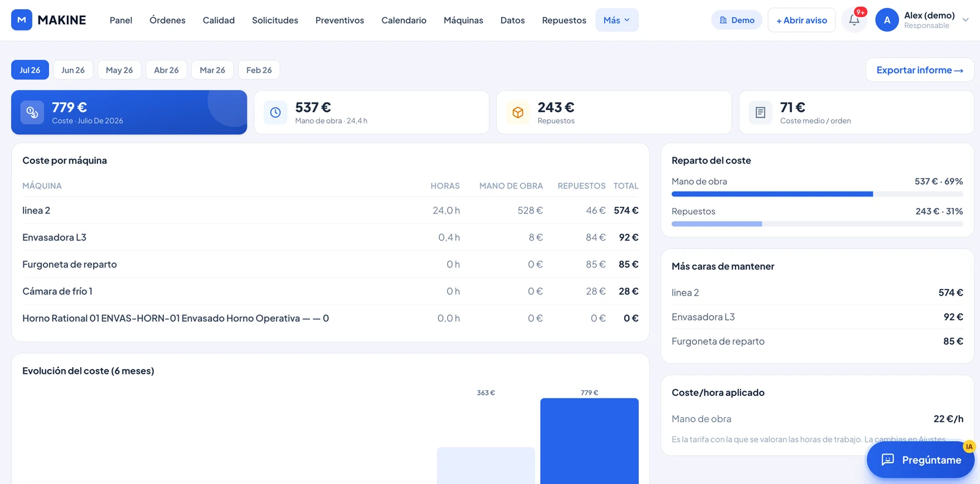Click the HORAS column header
980x484 pixels.
445,186
